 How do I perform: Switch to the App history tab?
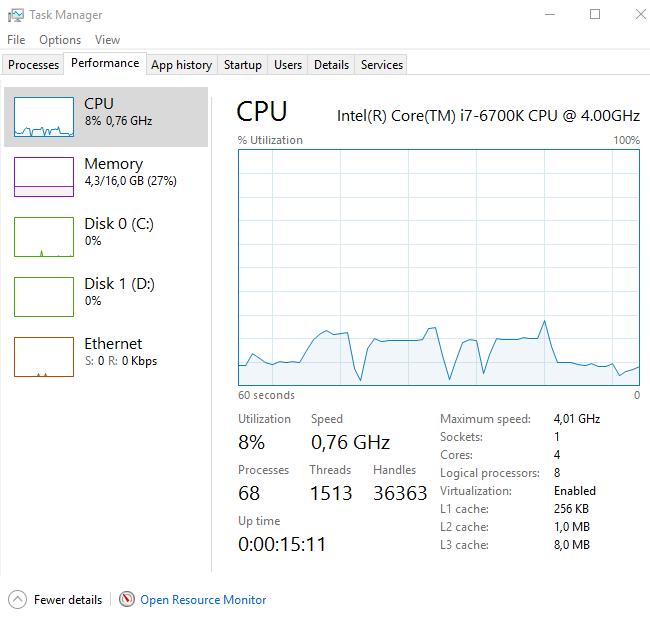click(181, 65)
